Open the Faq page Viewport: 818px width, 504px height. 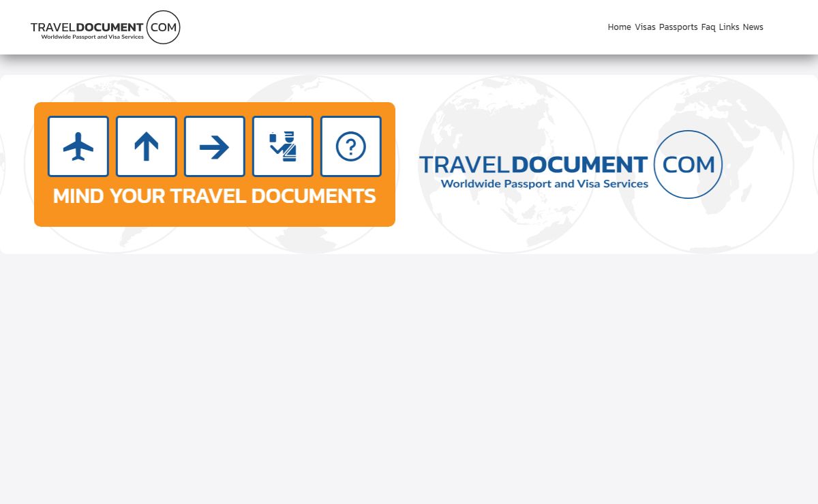coord(708,27)
